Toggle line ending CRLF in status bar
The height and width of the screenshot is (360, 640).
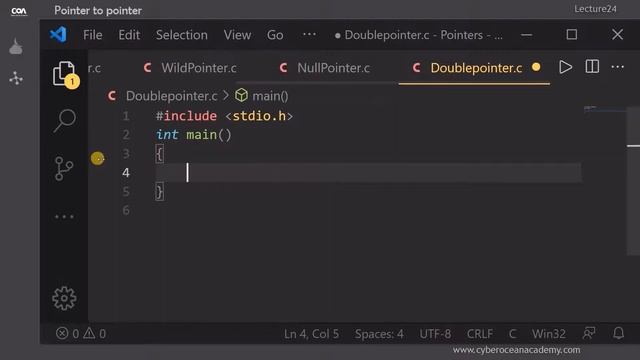[480, 334]
